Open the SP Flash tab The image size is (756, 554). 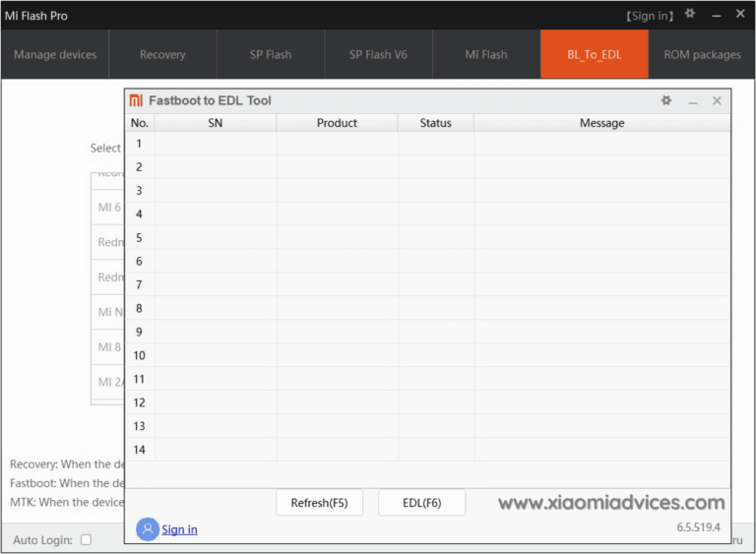tap(271, 54)
